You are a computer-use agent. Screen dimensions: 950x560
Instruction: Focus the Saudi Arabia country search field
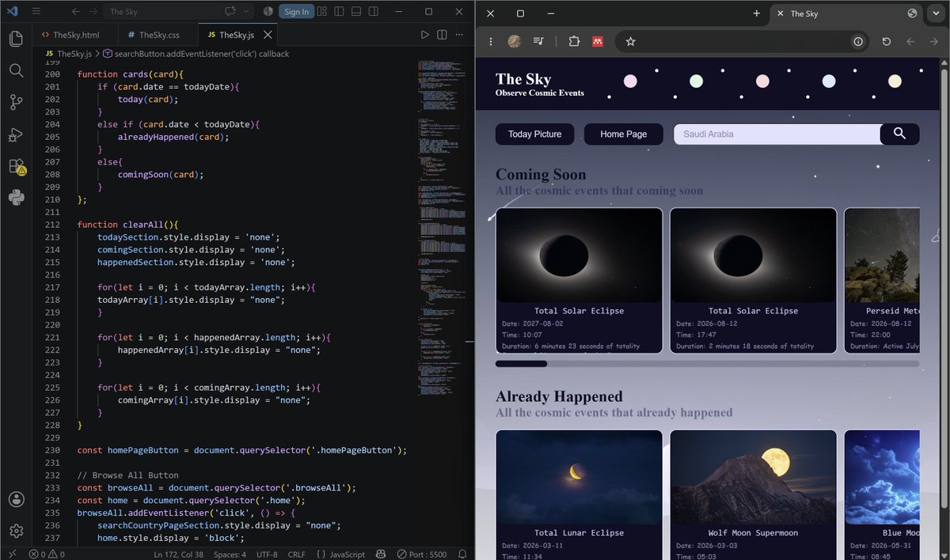[x=777, y=134]
